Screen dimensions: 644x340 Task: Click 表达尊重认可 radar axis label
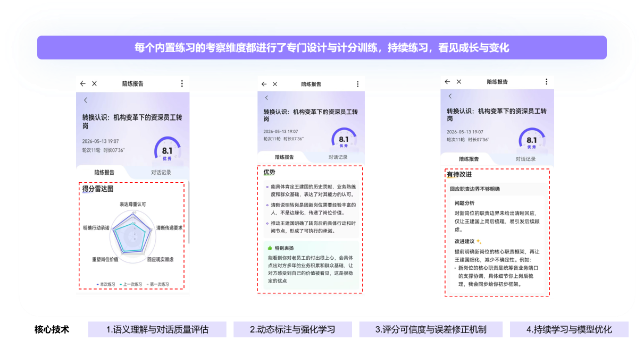(x=132, y=204)
